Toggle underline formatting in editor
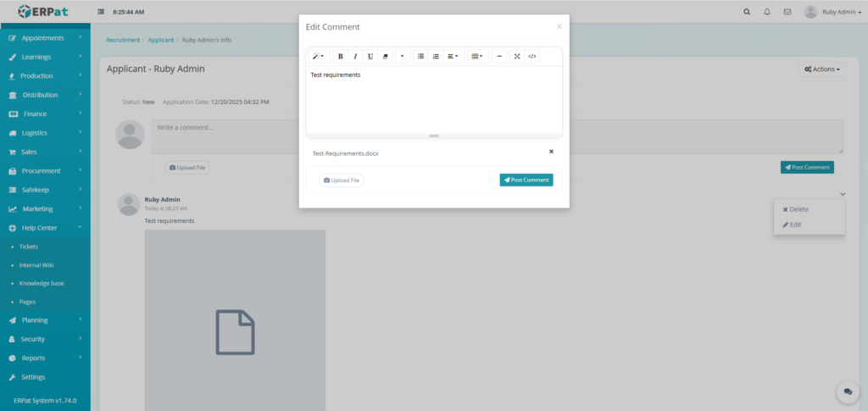Image resolution: width=868 pixels, height=411 pixels. (x=370, y=57)
